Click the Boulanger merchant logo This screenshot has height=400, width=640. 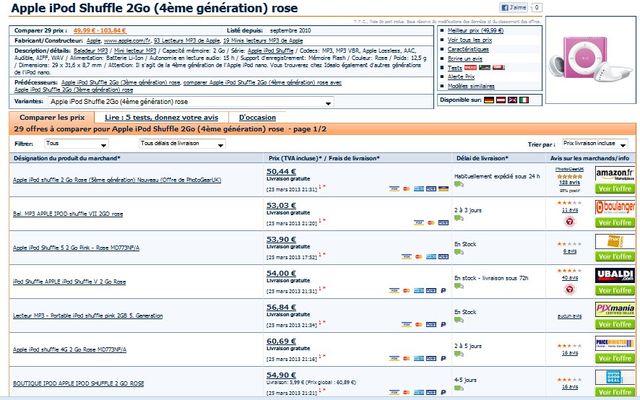(615, 207)
